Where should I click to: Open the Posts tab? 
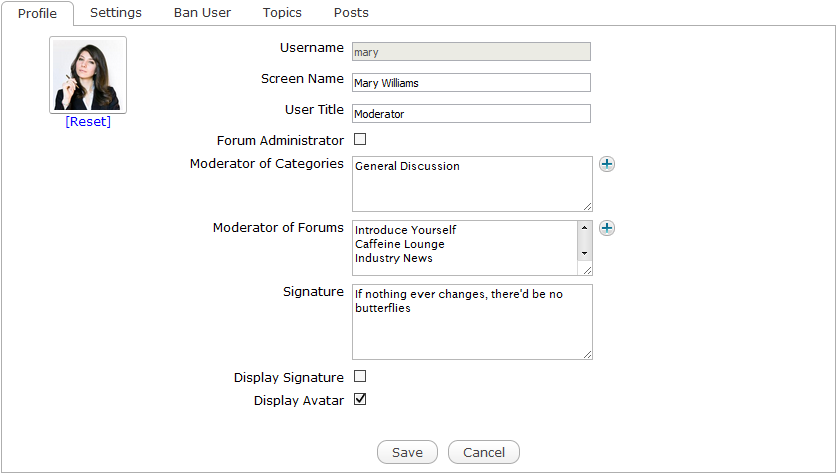(x=351, y=13)
